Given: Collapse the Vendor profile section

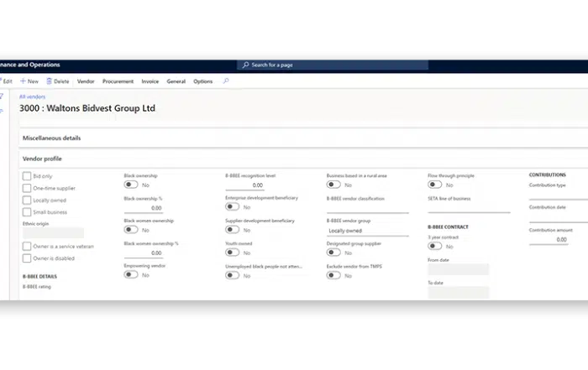Looking at the screenshot, I should 42,159.
